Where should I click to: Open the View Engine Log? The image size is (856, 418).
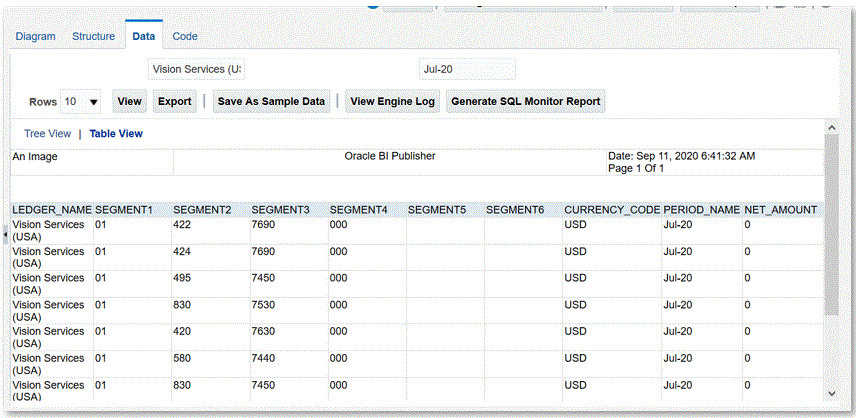(x=393, y=102)
